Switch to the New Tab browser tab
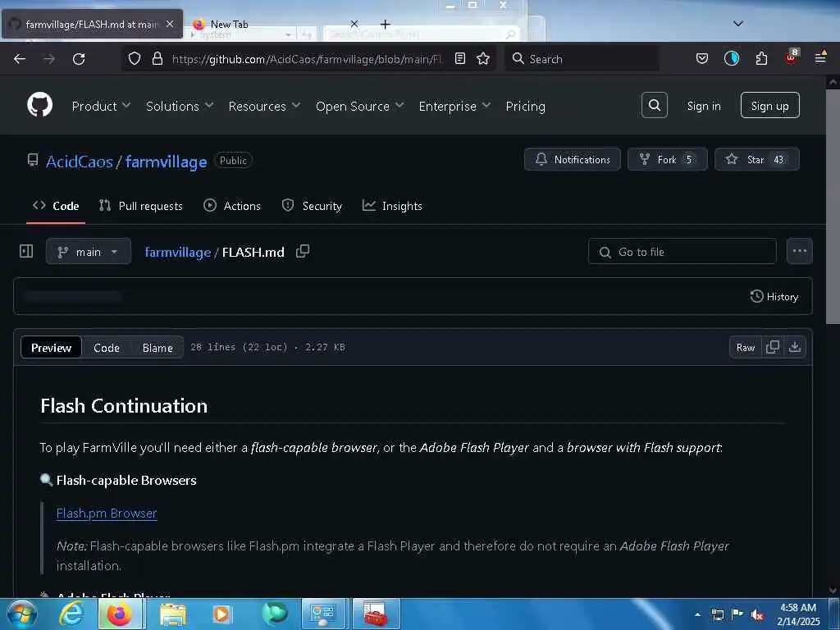 click(274, 24)
